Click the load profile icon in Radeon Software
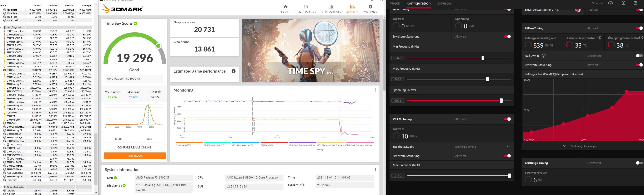Viewport: 644px width, 195px height. [624, 3]
